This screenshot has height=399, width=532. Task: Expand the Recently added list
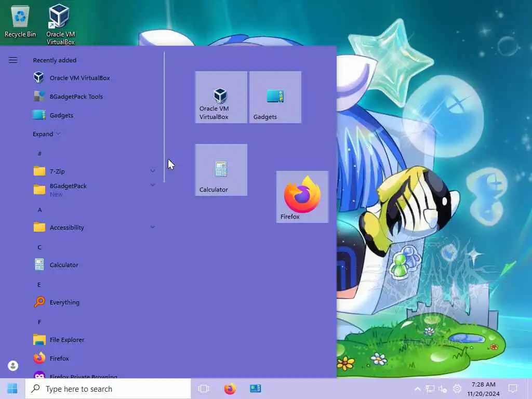coord(46,134)
